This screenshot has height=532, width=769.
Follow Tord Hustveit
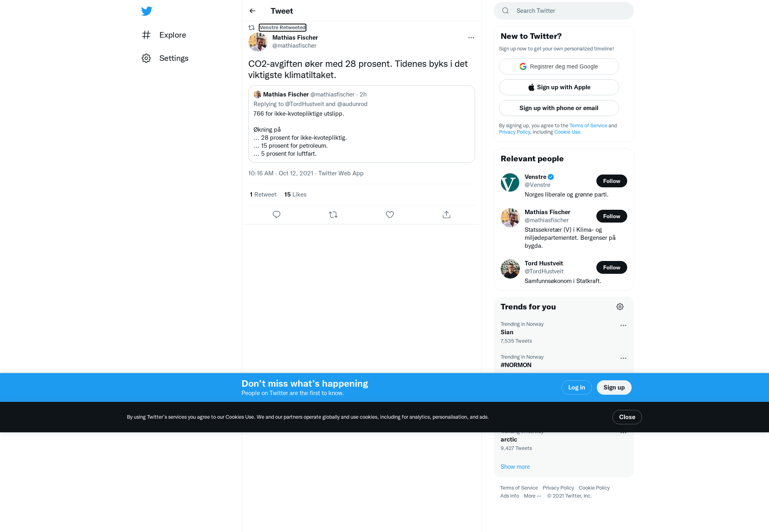(612, 267)
